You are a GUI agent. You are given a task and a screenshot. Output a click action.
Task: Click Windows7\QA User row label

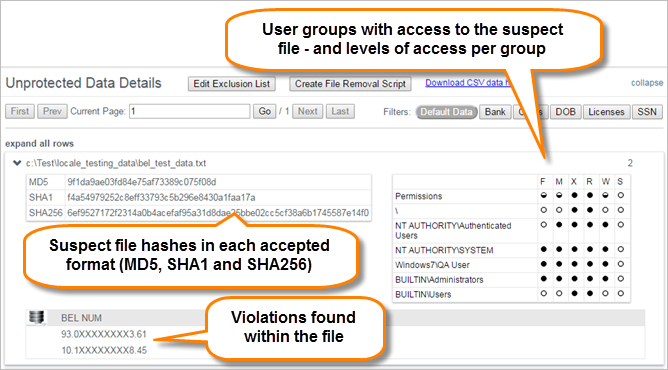(x=432, y=265)
